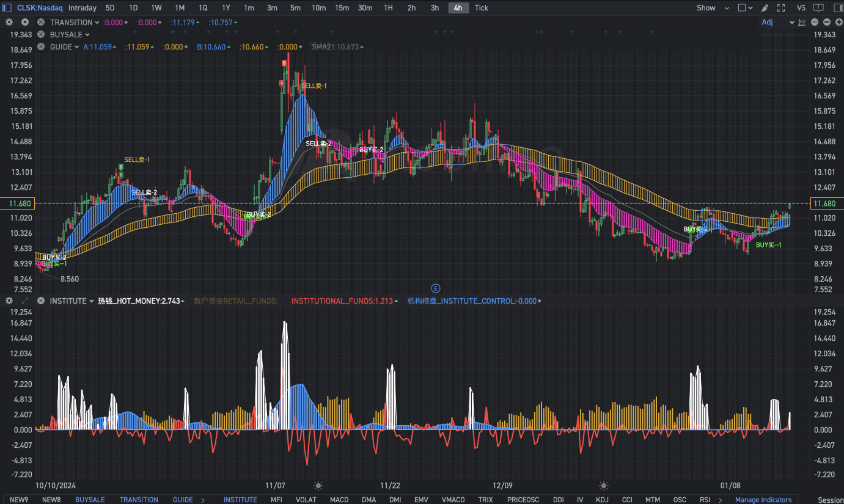This screenshot has height=504, width=844.
Task: Toggle the NEW8 indicator
Action: 51,500
